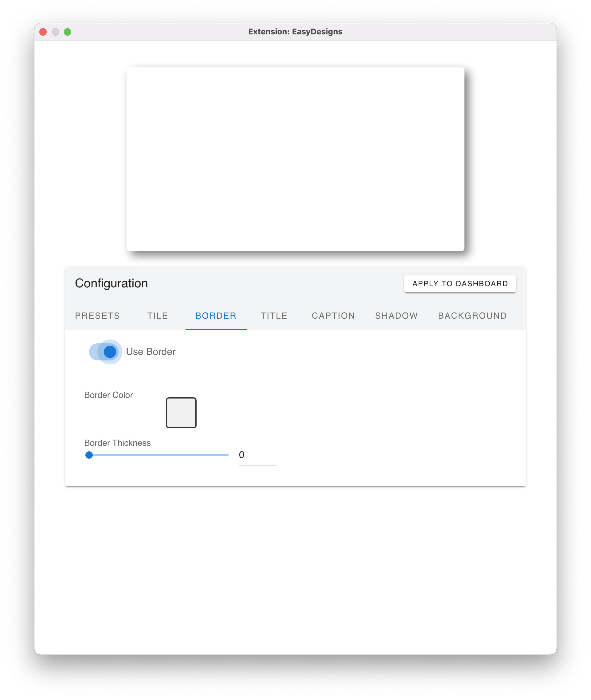
Task: Switch to the Tile tab
Action: point(158,316)
